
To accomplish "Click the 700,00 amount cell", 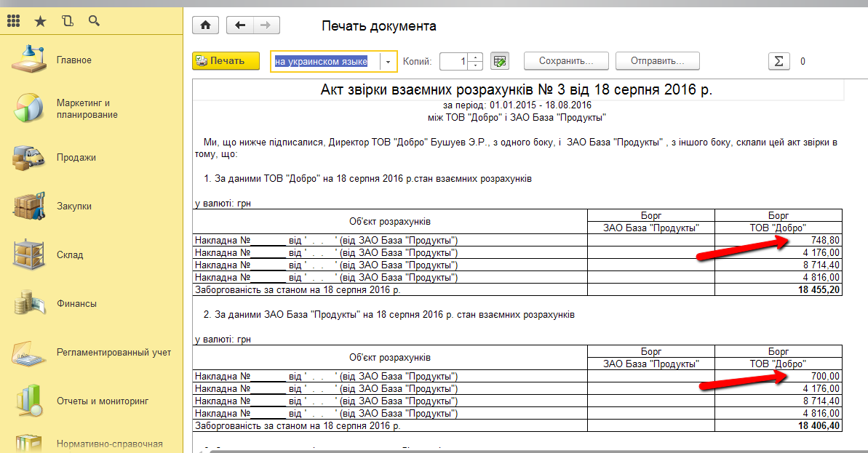I will [779, 376].
